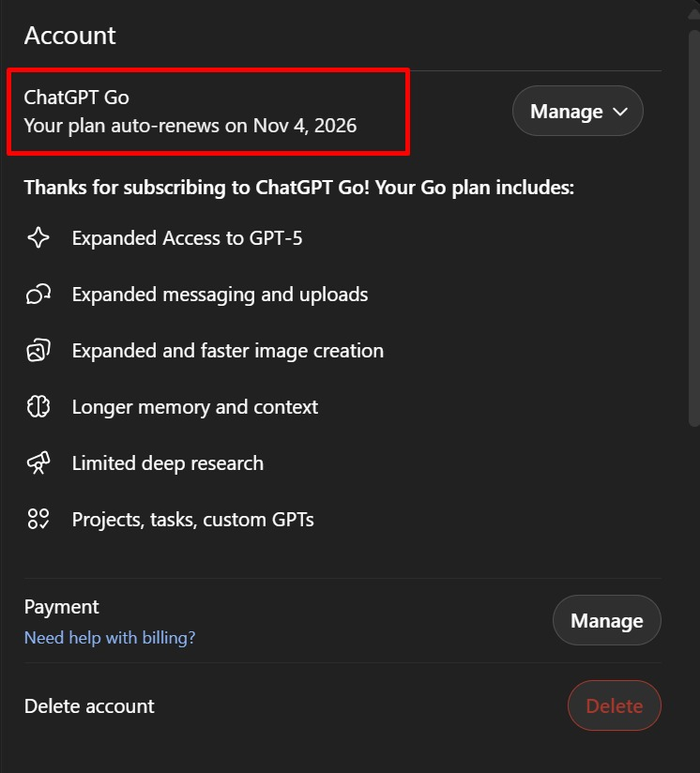Click the Account heading
This screenshot has height=773, width=700.
(70, 36)
